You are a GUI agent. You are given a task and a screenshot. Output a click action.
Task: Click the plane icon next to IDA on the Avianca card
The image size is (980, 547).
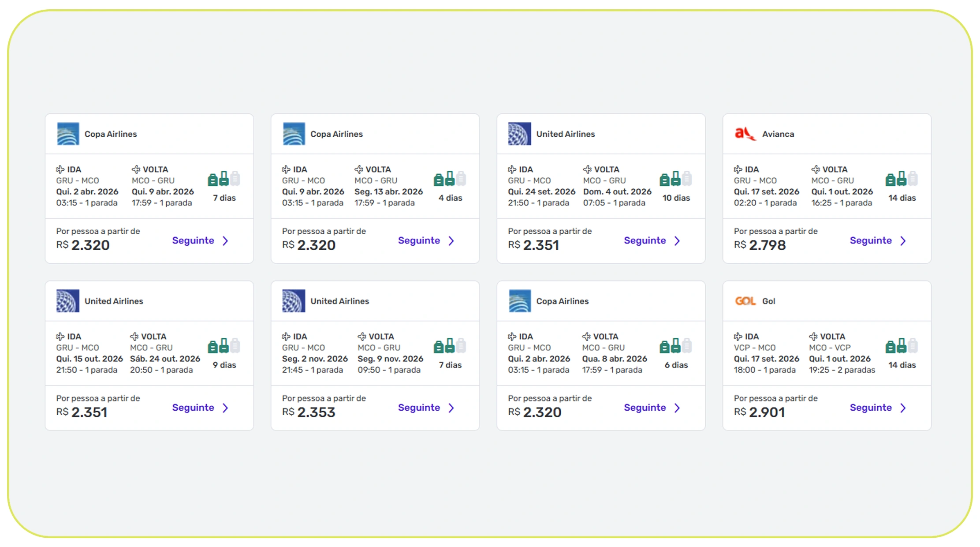[738, 169]
